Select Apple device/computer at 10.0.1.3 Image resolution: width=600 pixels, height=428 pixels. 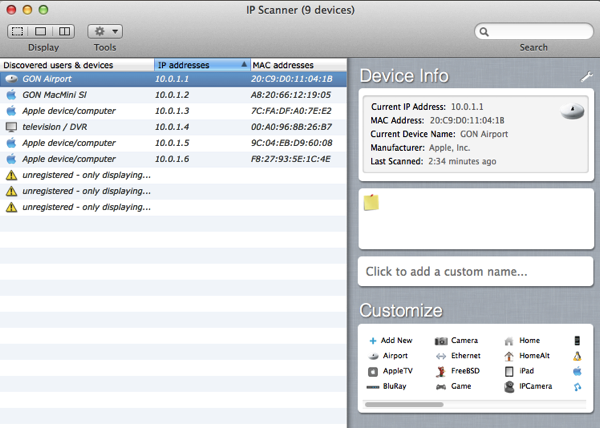pyautogui.click(x=173, y=111)
